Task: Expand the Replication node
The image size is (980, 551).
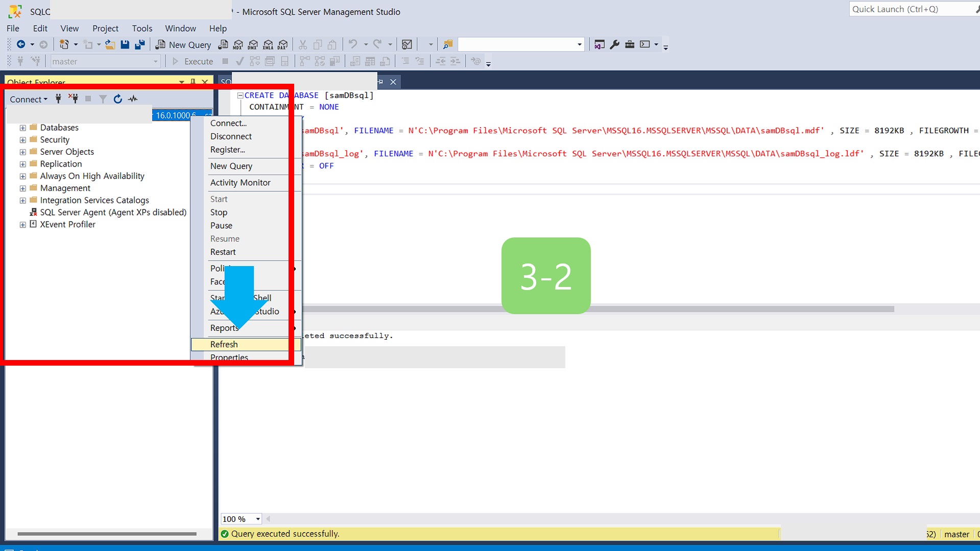Action: (x=22, y=164)
